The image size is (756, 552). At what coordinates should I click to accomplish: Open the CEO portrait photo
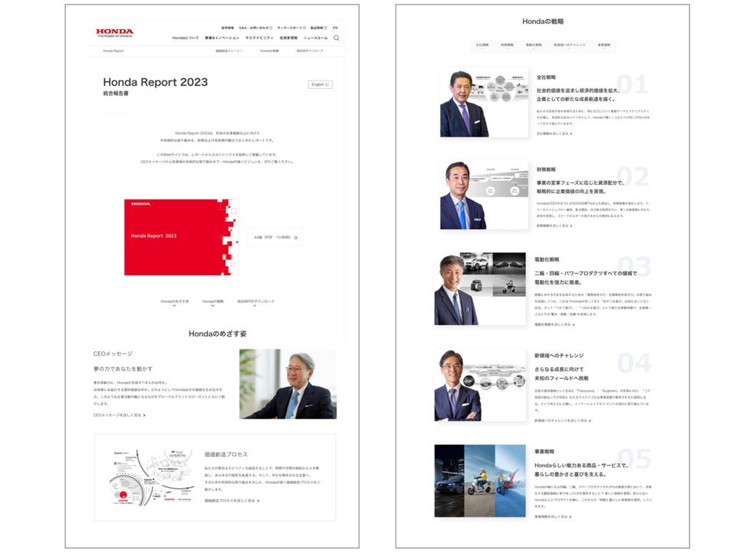[x=288, y=384]
